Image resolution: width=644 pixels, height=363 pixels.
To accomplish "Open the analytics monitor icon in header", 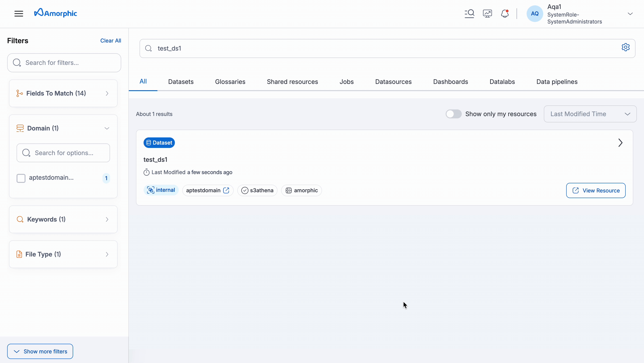I will point(487,13).
